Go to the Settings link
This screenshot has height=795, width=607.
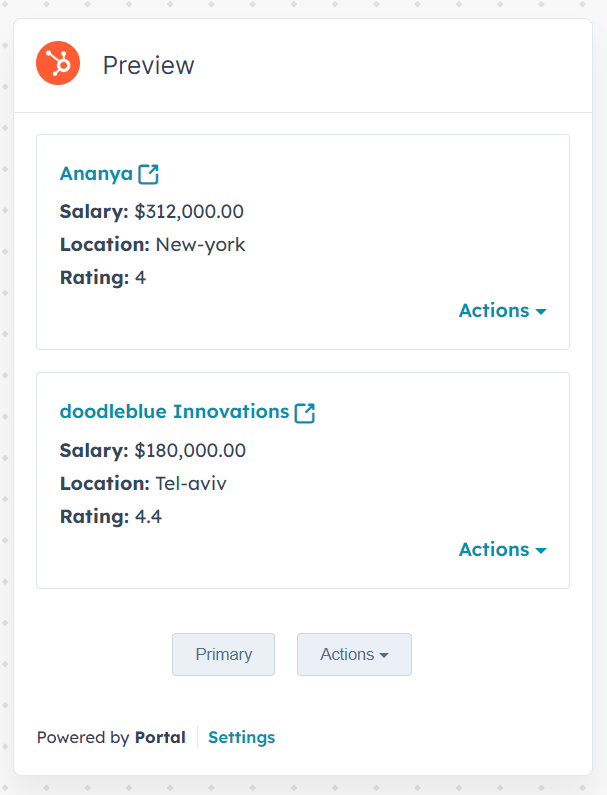[x=241, y=738]
